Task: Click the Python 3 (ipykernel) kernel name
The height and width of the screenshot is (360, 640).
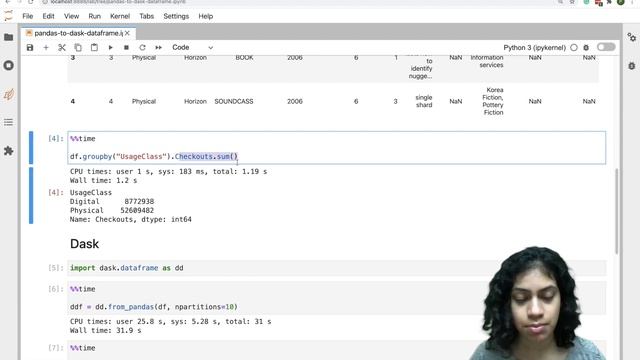Action: [x=534, y=48]
